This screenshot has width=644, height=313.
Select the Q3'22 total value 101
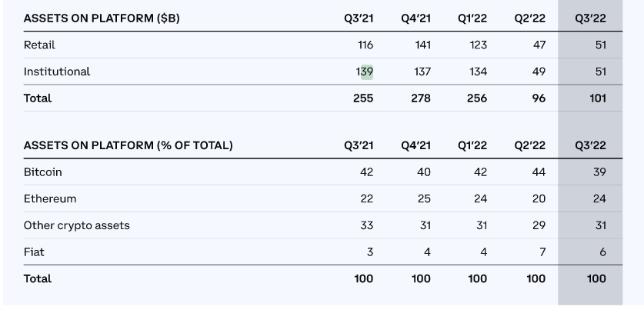tap(597, 98)
